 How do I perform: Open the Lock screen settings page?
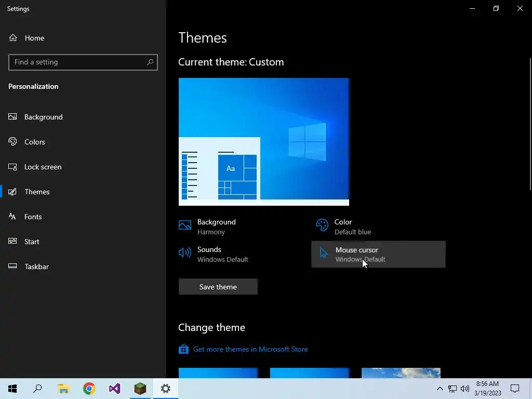coord(83,167)
